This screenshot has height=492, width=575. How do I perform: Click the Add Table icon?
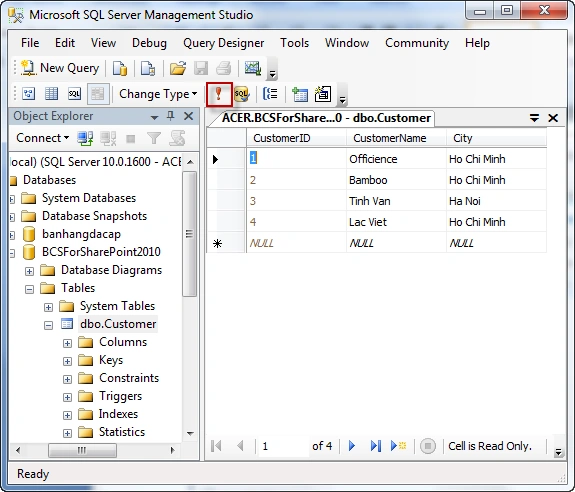pyautogui.click(x=300, y=94)
